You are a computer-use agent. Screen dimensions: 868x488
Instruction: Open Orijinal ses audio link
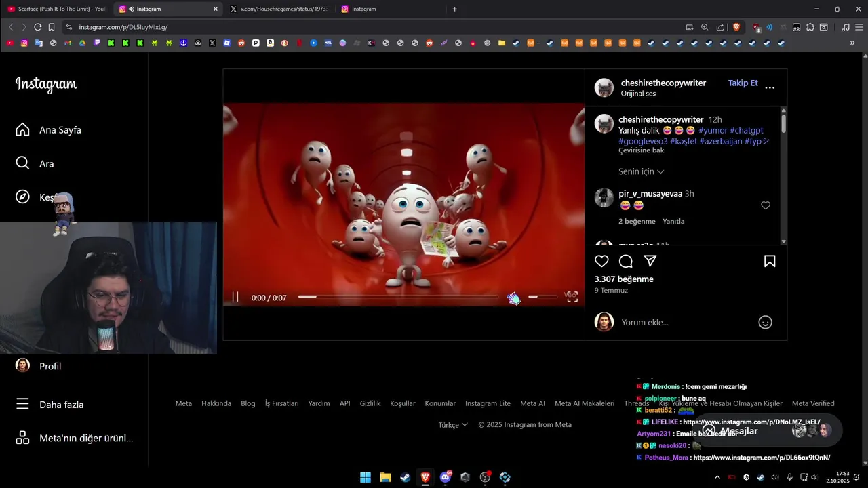tap(638, 94)
